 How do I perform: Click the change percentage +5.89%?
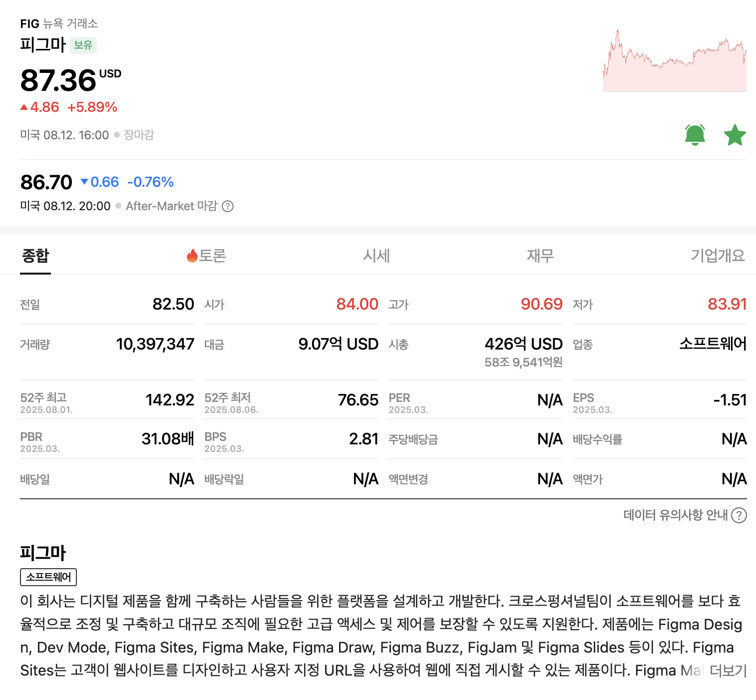(92, 107)
